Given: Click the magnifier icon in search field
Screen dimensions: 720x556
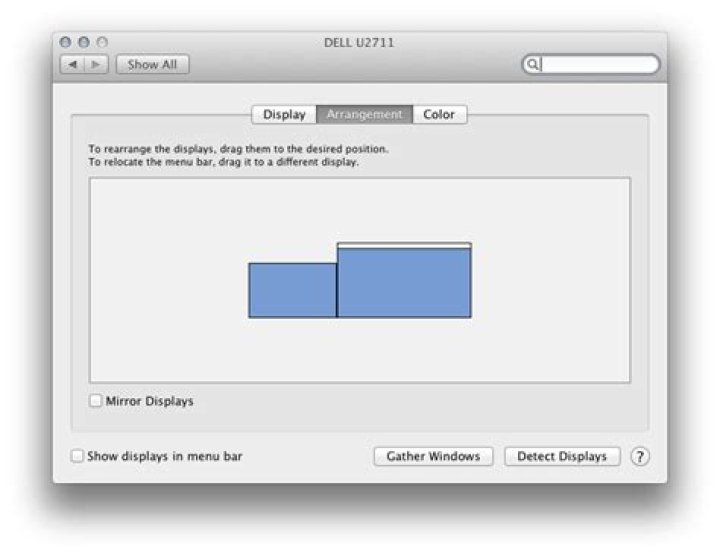Looking at the screenshot, I should (532, 64).
